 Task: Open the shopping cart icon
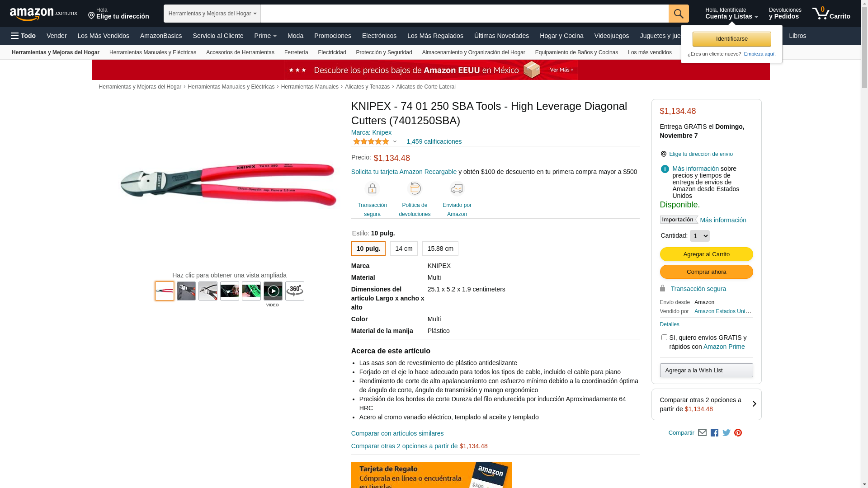point(831,13)
